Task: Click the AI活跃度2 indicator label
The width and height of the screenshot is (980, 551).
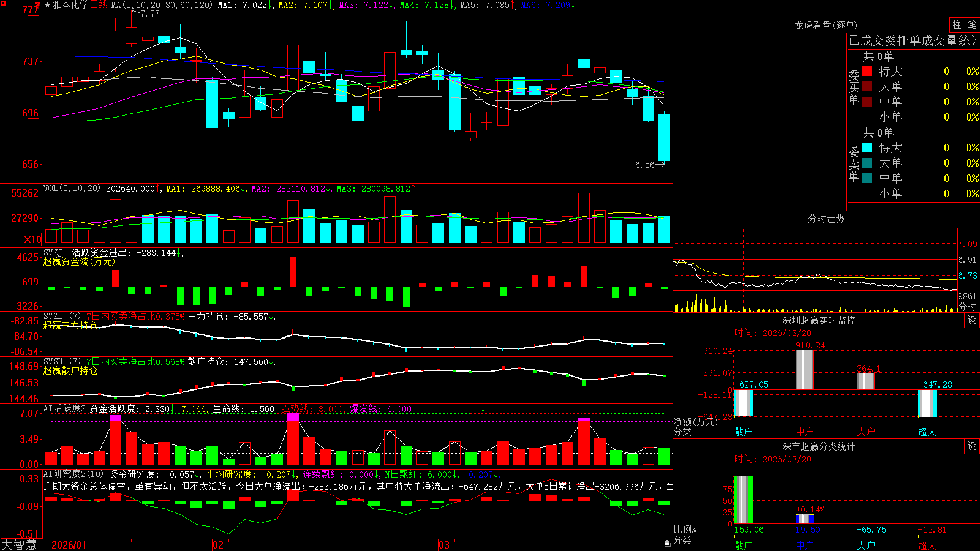Action: (x=65, y=408)
